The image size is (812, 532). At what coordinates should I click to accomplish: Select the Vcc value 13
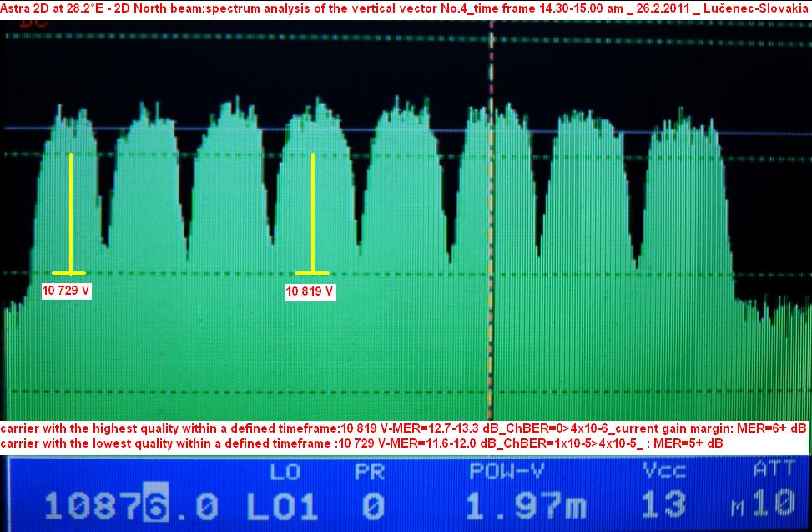[x=664, y=506]
